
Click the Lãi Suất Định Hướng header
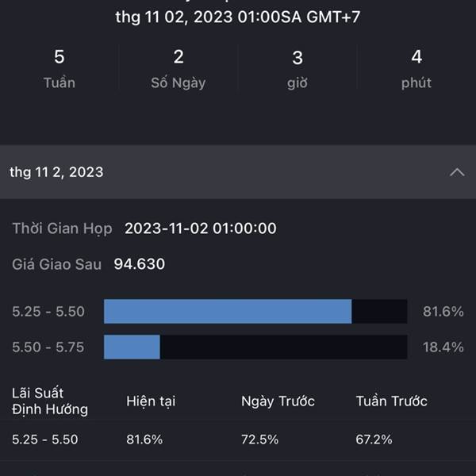pos(50,401)
